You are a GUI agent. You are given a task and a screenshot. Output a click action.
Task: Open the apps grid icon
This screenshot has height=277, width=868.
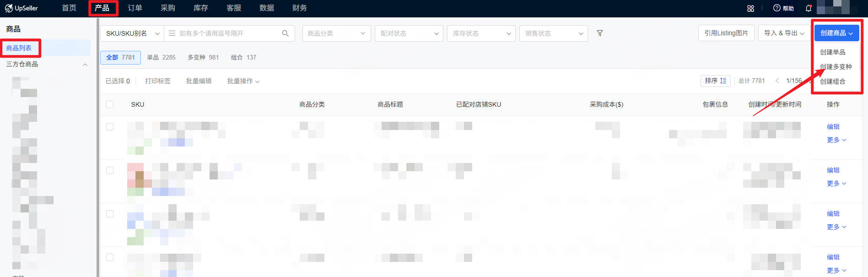click(x=750, y=8)
